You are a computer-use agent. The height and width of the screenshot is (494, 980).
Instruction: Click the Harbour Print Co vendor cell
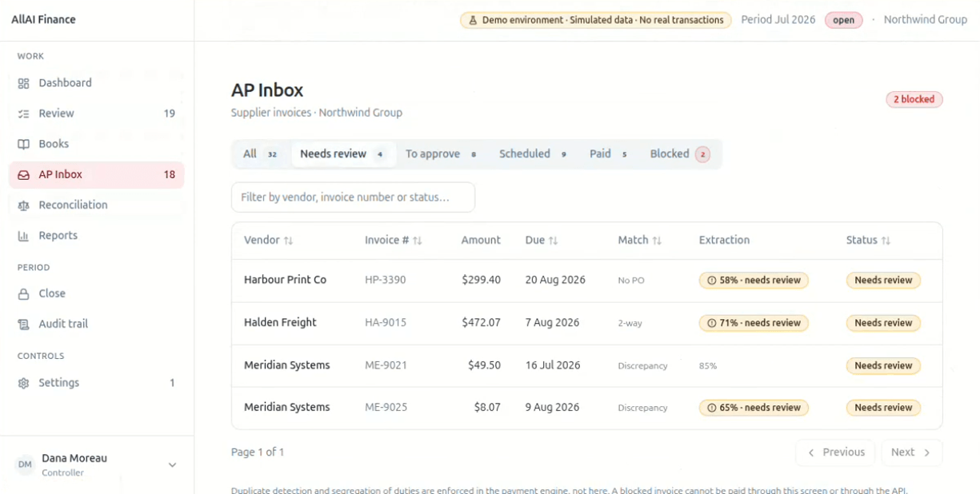[285, 281]
